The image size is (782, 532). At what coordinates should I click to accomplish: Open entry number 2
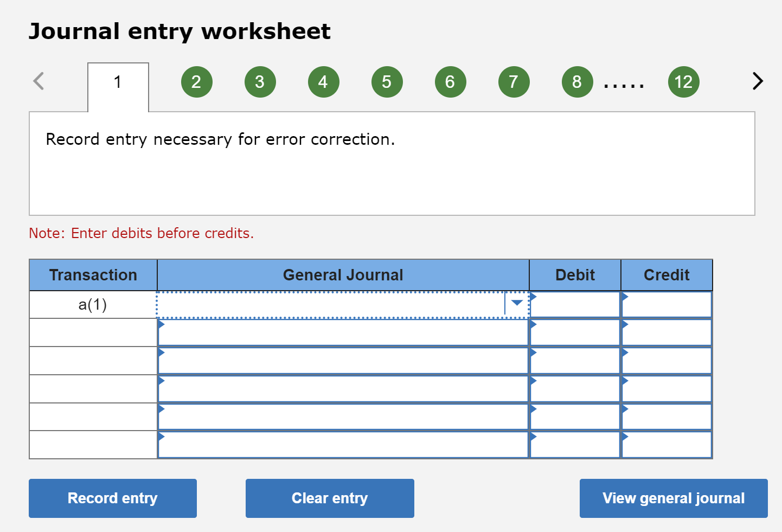(x=196, y=82)
